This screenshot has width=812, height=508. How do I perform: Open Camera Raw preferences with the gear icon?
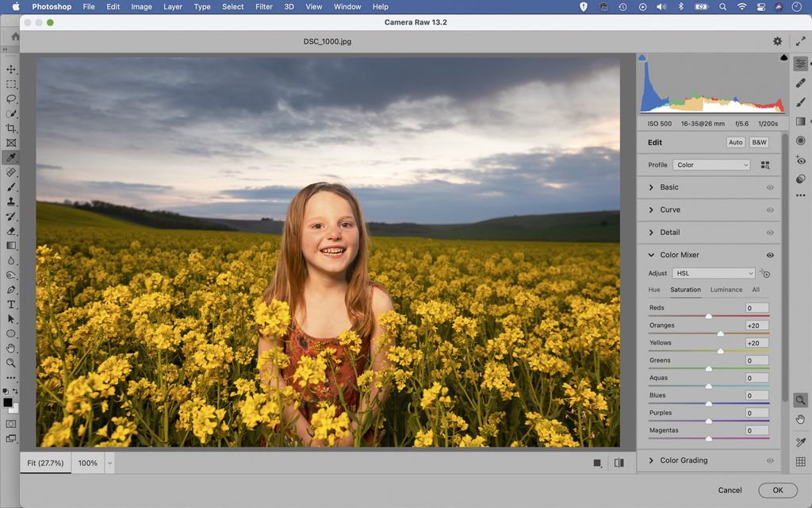[777, 41]
